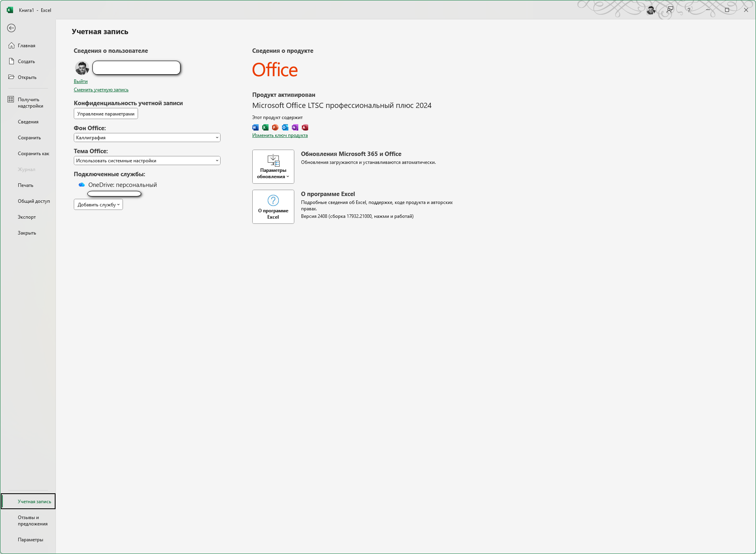
Task: Go to Печать in the sidebar
Action: click(x=25, y=185)
